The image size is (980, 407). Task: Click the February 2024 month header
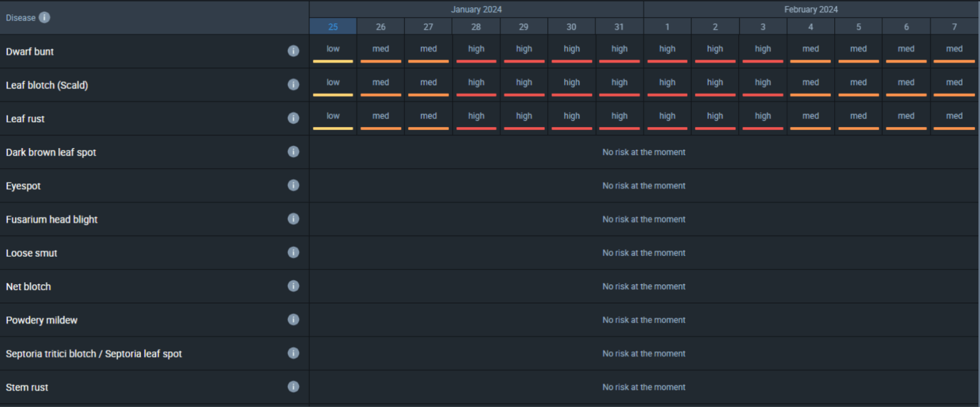[810, 9]
